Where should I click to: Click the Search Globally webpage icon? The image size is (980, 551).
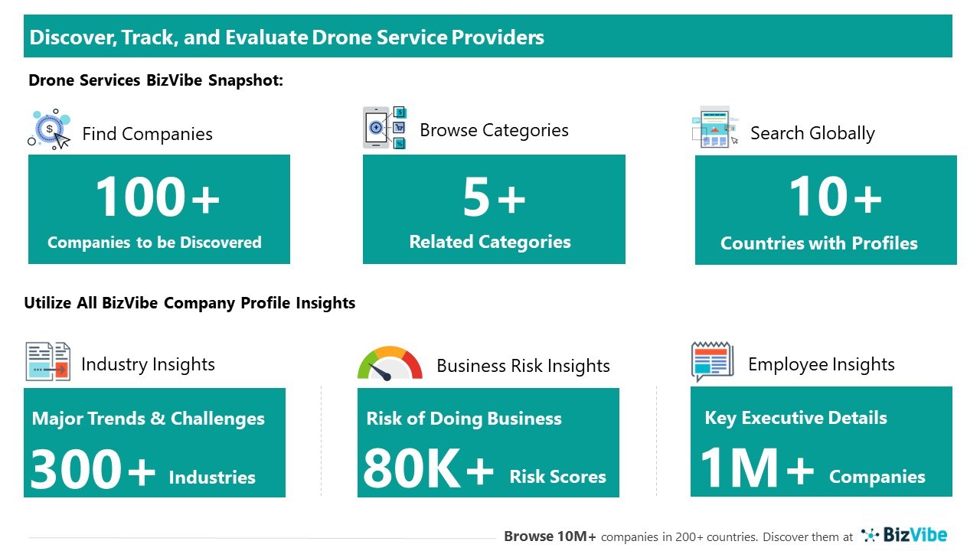tap(715, 127)
